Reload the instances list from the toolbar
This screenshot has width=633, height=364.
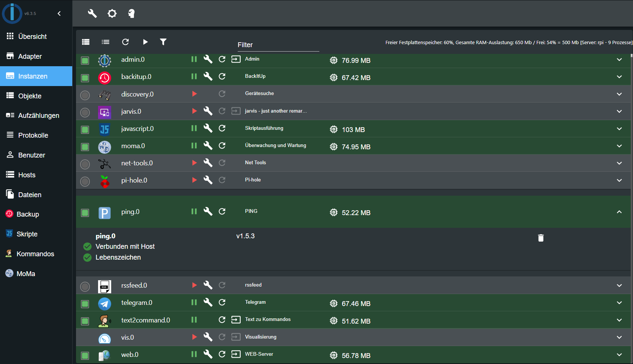[x=125, y=42]
